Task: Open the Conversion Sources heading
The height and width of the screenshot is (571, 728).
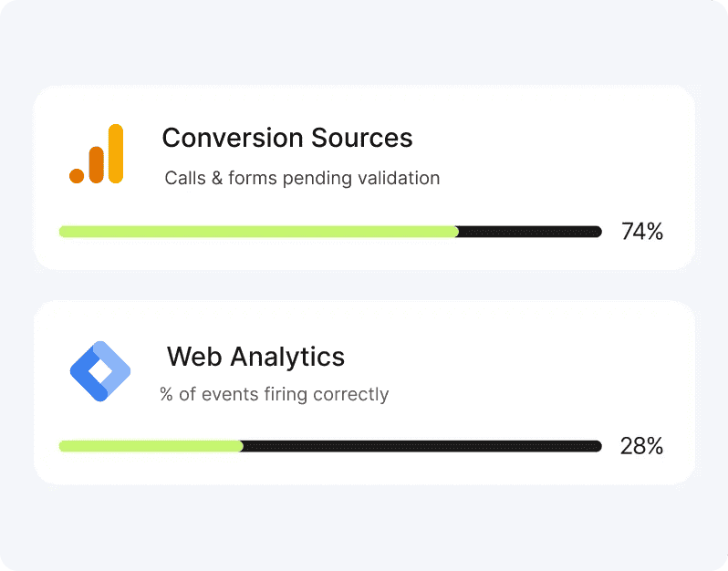Action: coord(287,138)
